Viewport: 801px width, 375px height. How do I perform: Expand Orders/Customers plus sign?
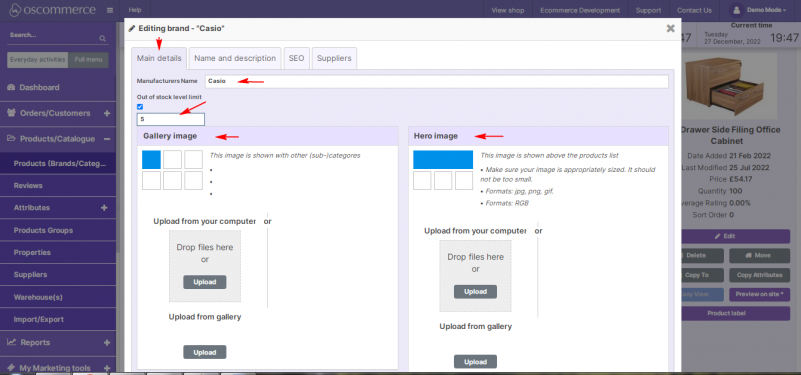(x=107, y=113)
